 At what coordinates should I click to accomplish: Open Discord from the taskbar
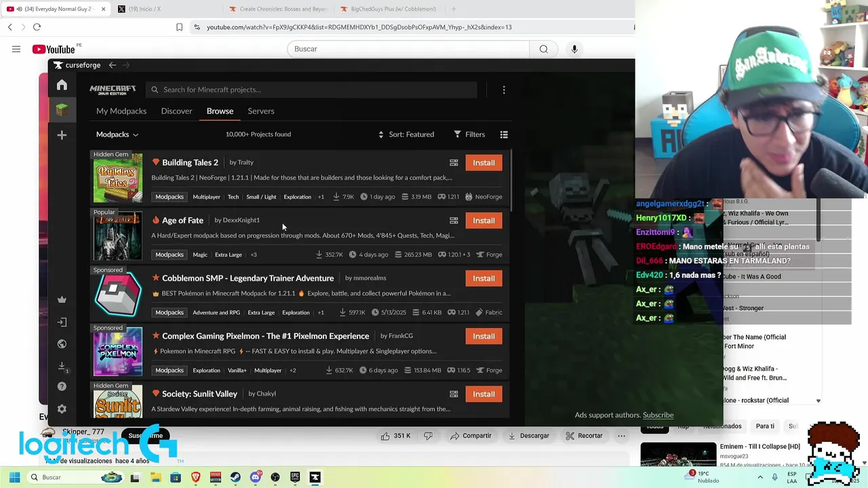pyautogui.click(x=255, y=477)
